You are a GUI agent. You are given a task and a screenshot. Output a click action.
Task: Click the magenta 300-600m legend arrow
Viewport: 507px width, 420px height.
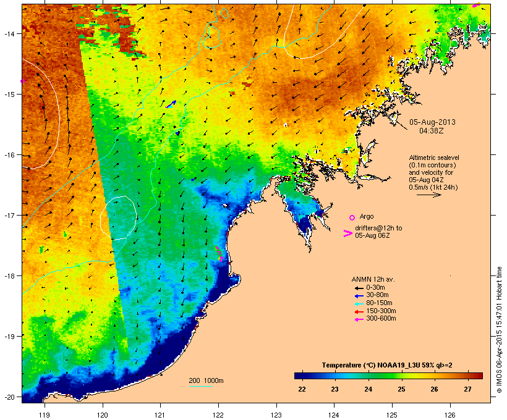click(x=359, y=319)
